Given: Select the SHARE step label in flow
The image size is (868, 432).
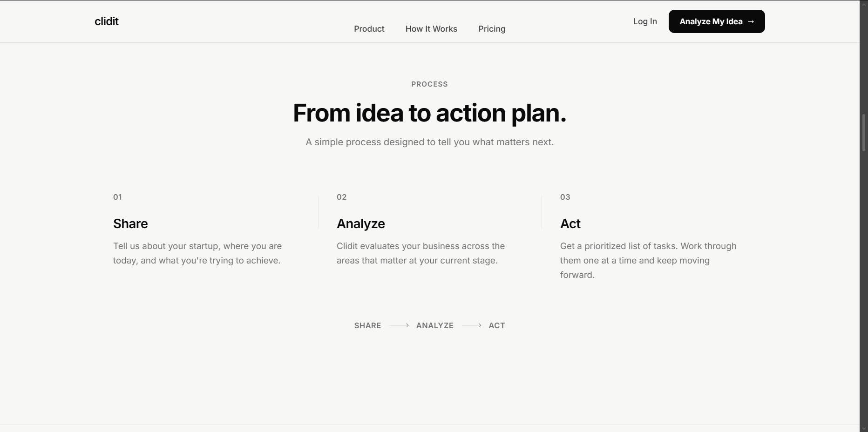Looking at the screenshot, I should tap(367, 325).
